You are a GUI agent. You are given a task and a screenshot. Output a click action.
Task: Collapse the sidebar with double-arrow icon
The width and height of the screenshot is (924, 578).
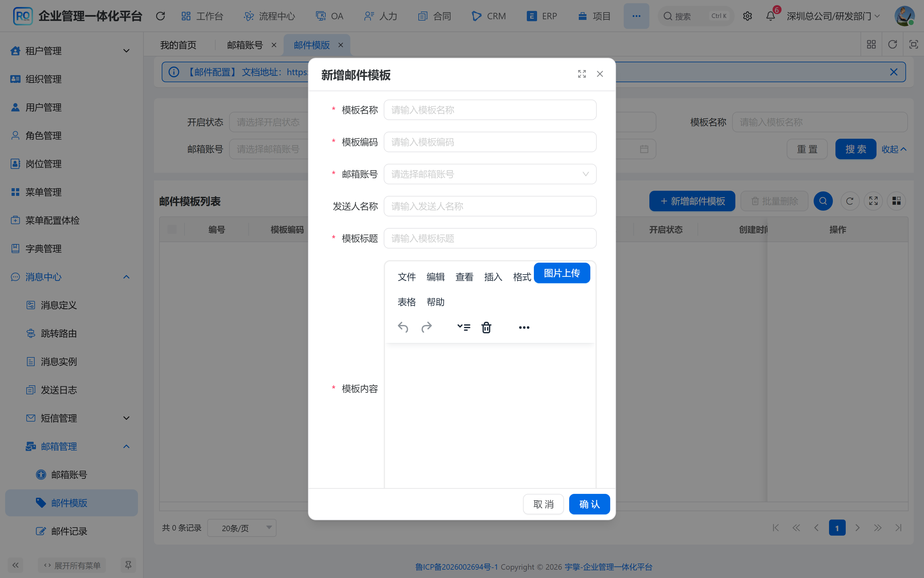15,565
